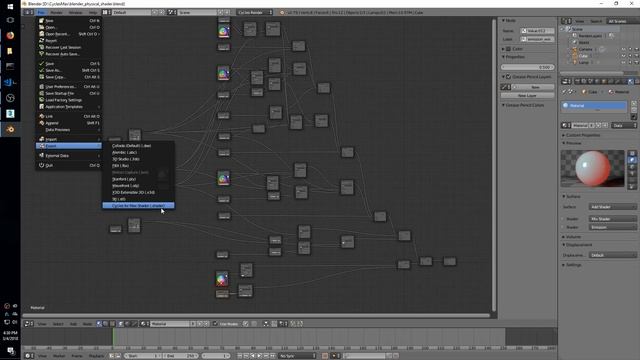Click the Render properties tab icon
The width and height of the screenshot is (640, 360).
[578, 82]
